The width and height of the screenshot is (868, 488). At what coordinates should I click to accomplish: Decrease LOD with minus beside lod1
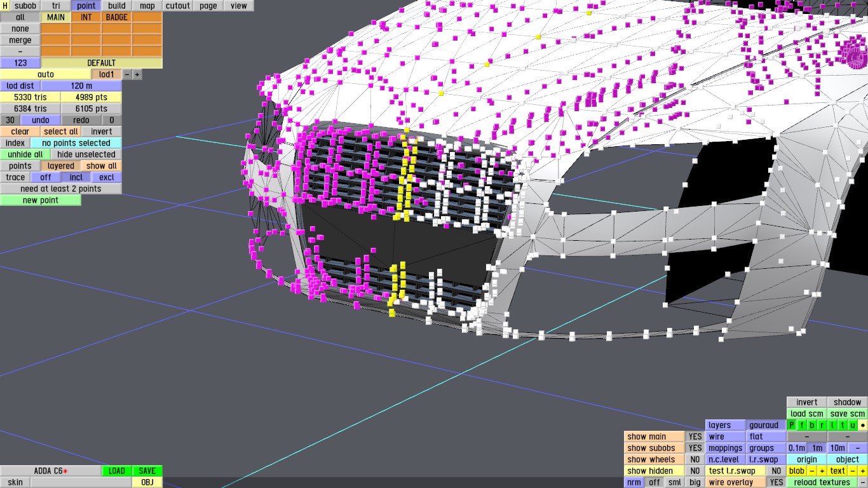tap(127, 74)
